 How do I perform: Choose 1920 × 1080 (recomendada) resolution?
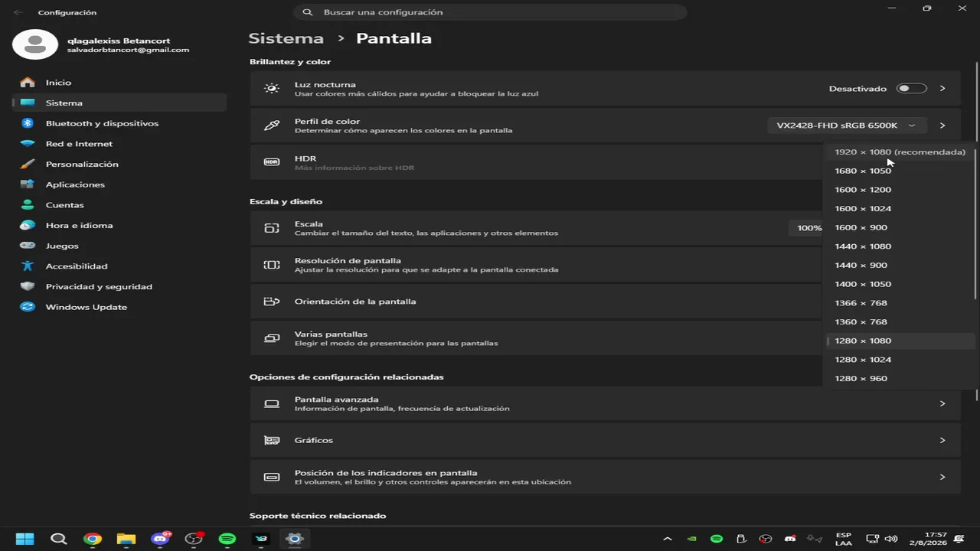click(x=899, y=152)
